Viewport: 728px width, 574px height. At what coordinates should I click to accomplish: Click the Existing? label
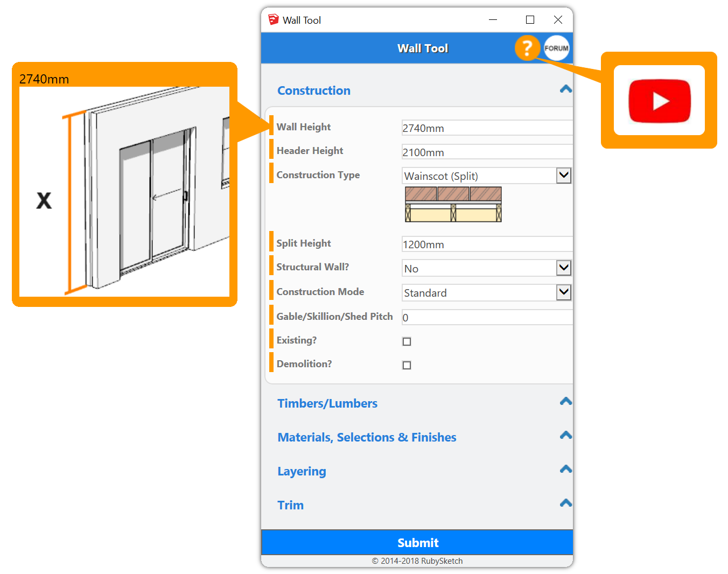[x=297, y=340]
